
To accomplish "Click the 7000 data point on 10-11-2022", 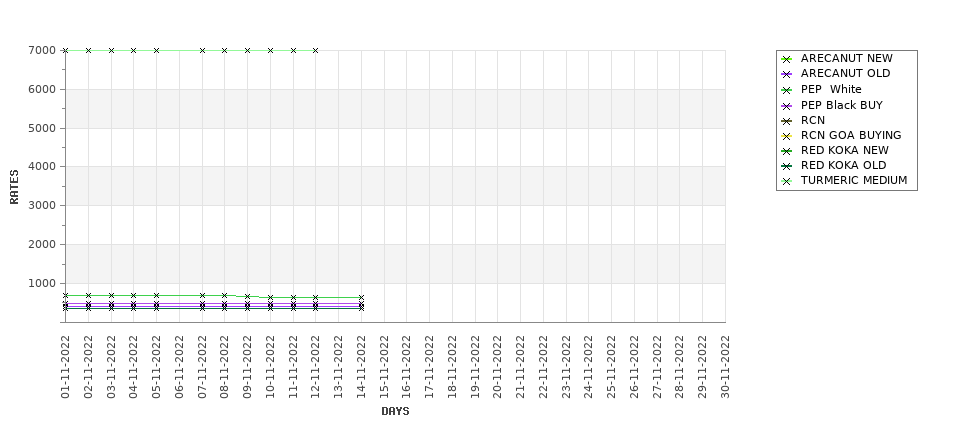I will pos(270,50).
